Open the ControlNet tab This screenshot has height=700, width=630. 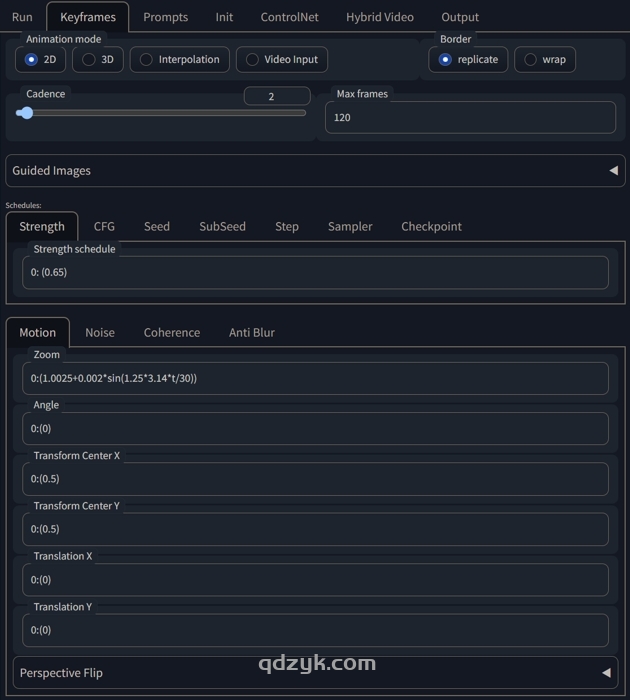tap(289, 17)
